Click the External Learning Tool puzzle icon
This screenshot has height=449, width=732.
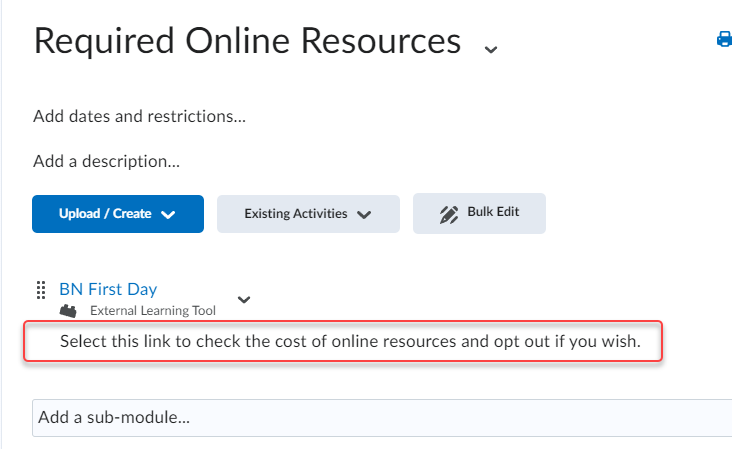[68, 311]
